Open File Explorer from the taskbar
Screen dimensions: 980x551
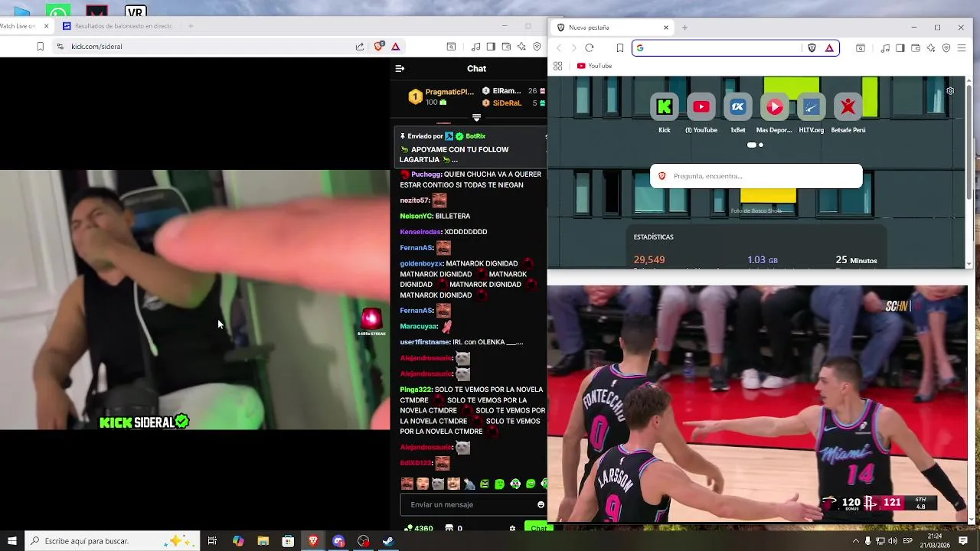[263, 541]
